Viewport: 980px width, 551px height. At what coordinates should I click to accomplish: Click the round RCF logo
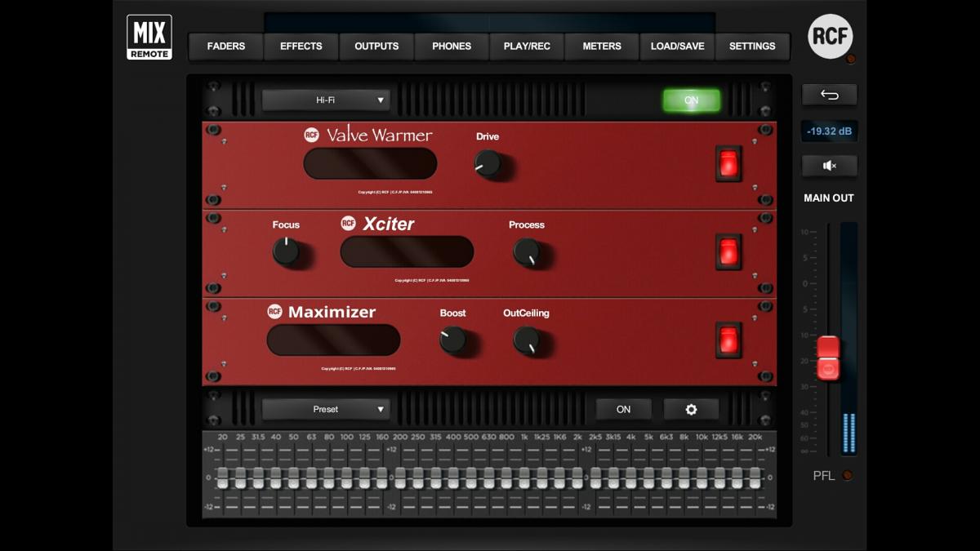(x=830, y=36)
